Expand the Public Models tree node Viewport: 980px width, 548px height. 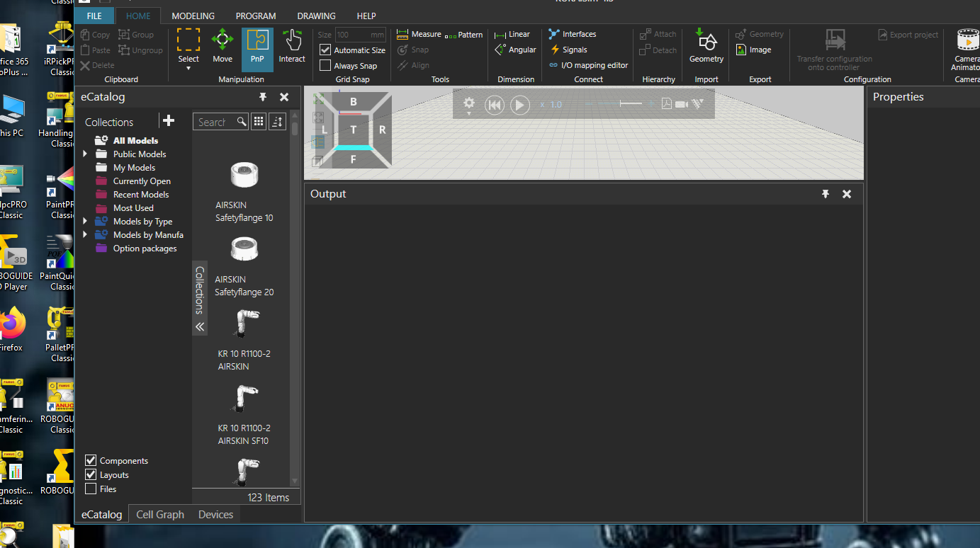[x=85, y=154]
